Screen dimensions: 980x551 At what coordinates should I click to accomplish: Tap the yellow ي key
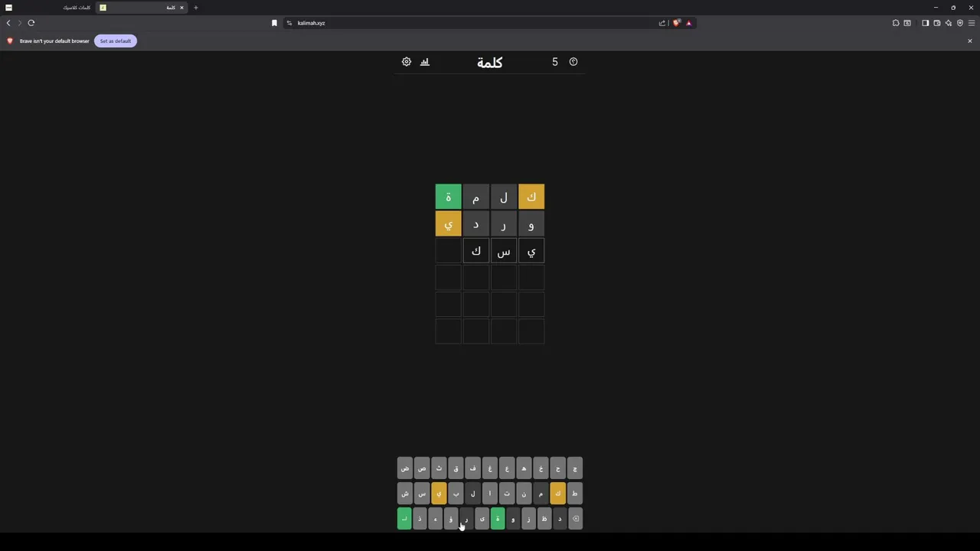pyautogui.click(x=439, y=494)
